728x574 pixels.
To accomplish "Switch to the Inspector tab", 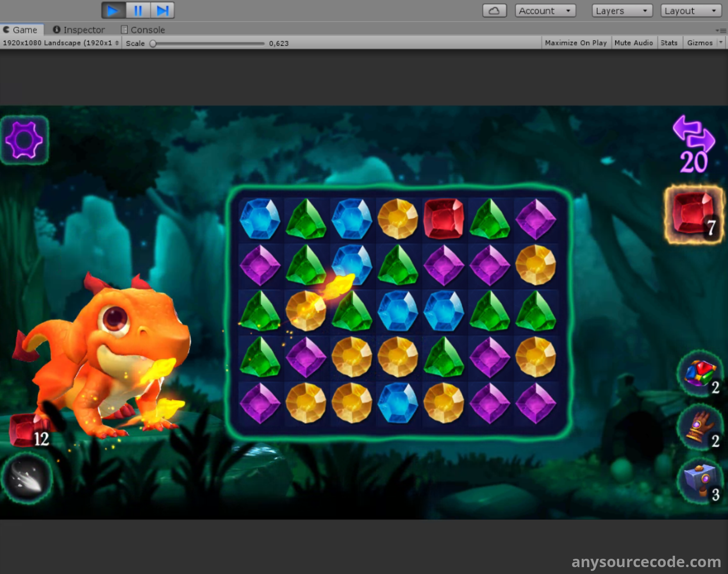I will (x=79, y=30).
